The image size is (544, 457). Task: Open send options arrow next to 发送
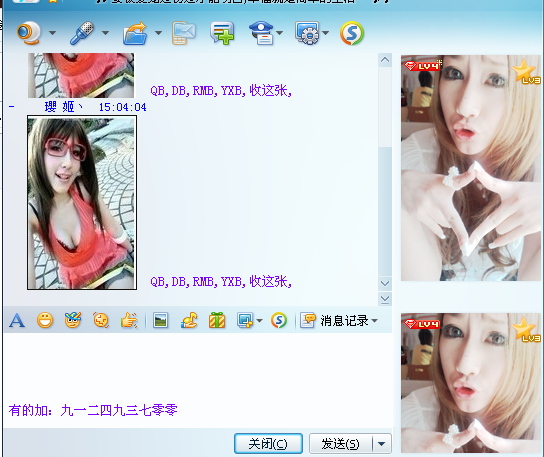click(x=382, y=443)
